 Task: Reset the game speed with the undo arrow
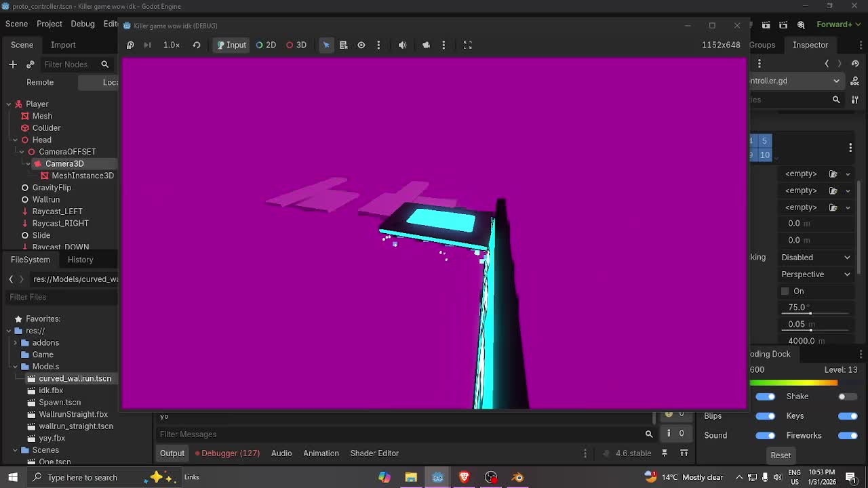pyautogui.click(x=197, y=45)
